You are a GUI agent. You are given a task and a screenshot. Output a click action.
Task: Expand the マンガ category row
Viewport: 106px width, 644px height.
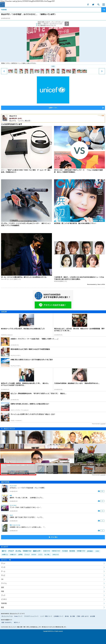tap(53, 567)
